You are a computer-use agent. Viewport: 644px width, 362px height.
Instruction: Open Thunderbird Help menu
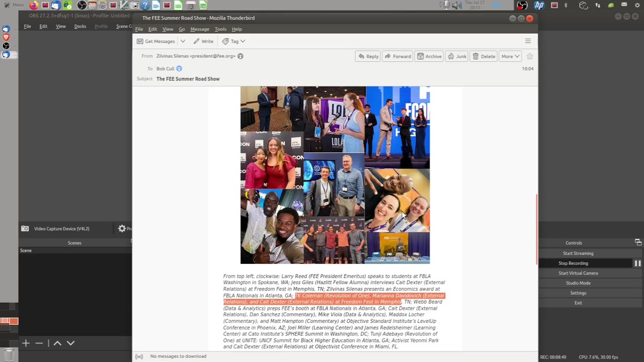236,29
